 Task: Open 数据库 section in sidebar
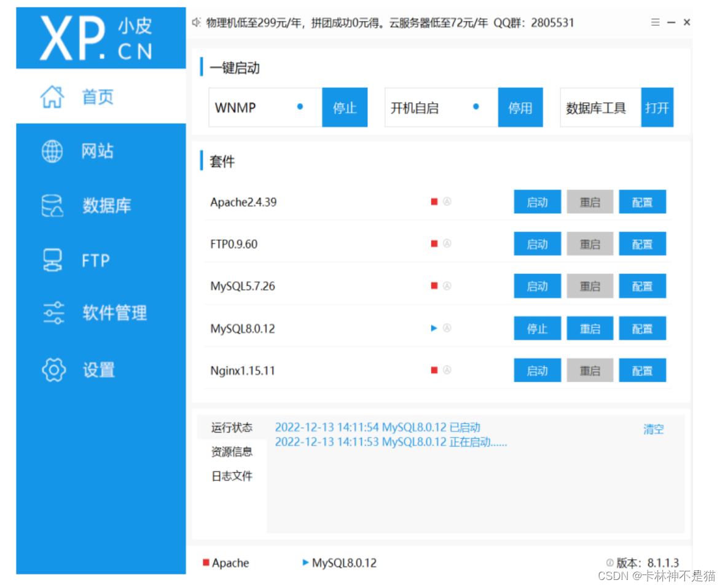click(101, 205)
